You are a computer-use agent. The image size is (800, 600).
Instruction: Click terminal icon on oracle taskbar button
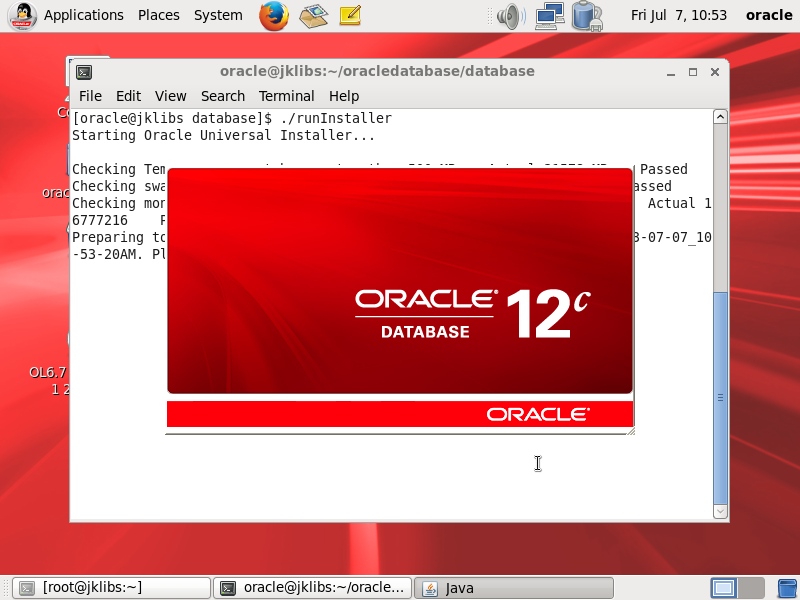(228, 588)
